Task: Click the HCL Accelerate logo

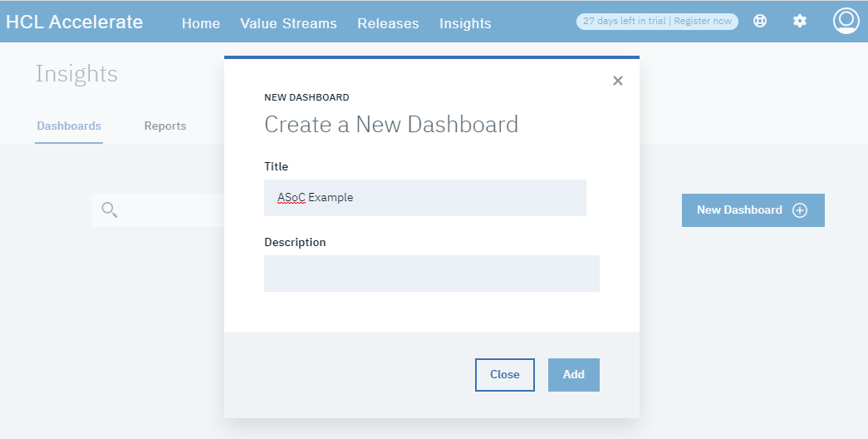Action: (75, 22)
